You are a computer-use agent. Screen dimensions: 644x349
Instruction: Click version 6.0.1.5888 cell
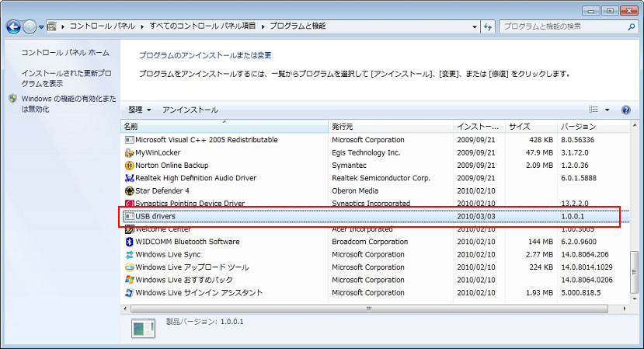pyautogui.click(x=579, y=178)
